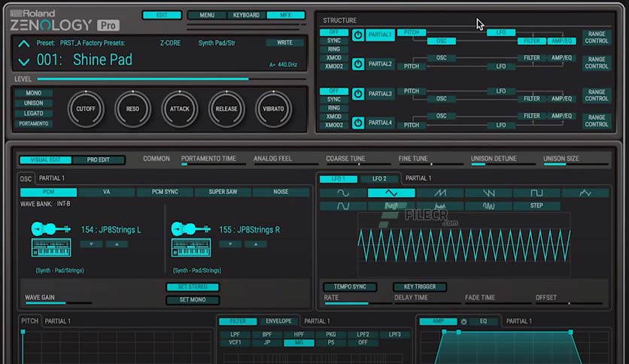Click the SET MONO button
Screen dimensions: 629x364
(193, 299)
